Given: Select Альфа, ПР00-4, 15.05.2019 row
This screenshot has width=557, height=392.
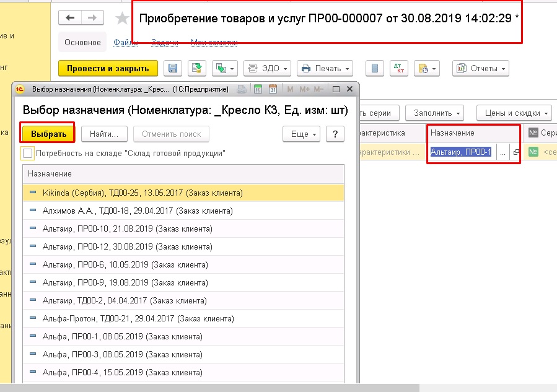Looking at the screenshot, I should point(183,372).
